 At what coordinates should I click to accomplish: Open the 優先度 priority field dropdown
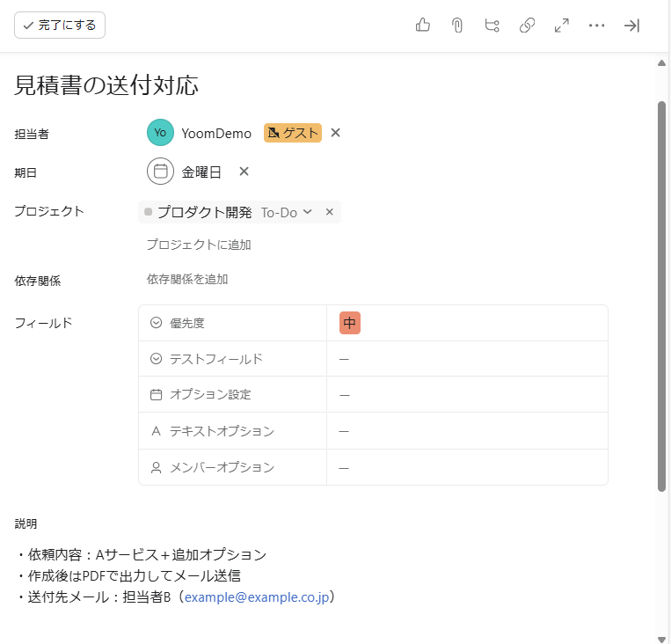[466, 323]
